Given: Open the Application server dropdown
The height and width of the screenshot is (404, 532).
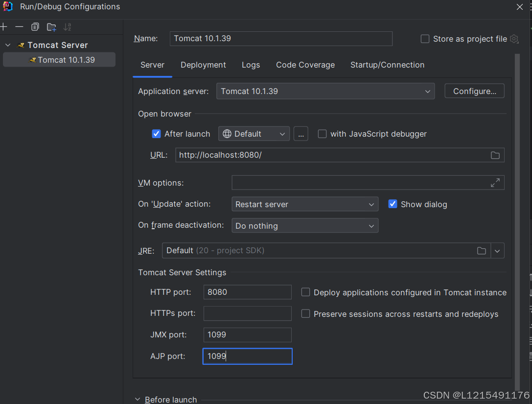Looking at the screenshot, I should 325,91.
